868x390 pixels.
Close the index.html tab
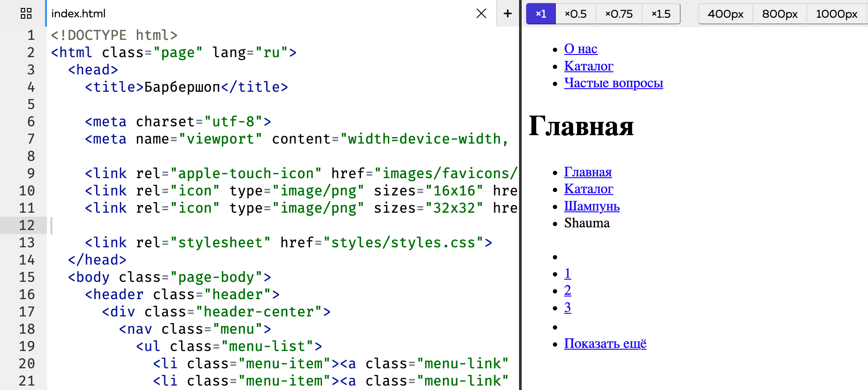pos(481,13)
